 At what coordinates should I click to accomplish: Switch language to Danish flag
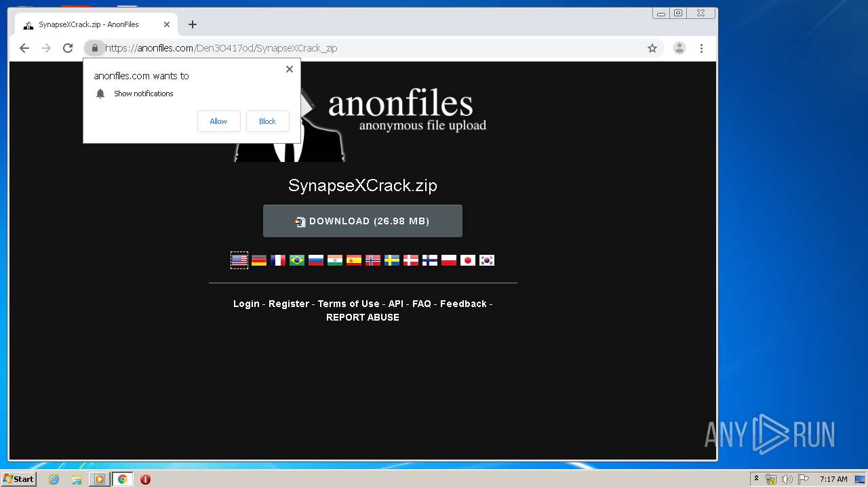pyautogui.click(x=411, y=260)
